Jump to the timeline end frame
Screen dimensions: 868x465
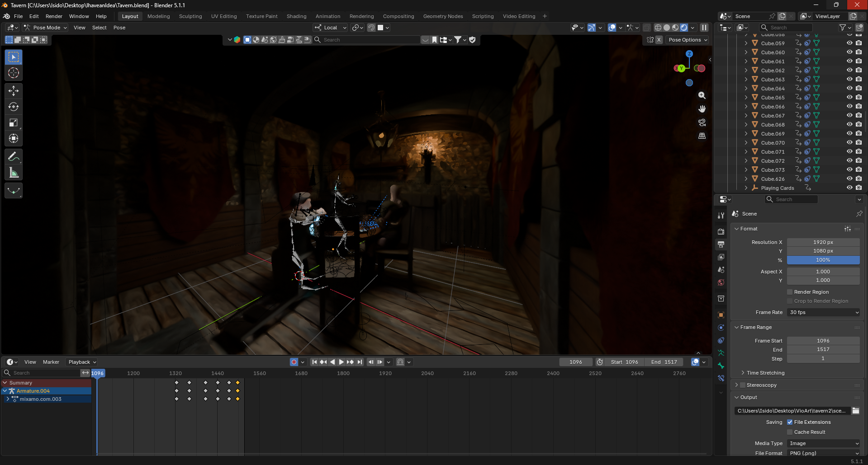pyautogui.click(x=360, y=362)
